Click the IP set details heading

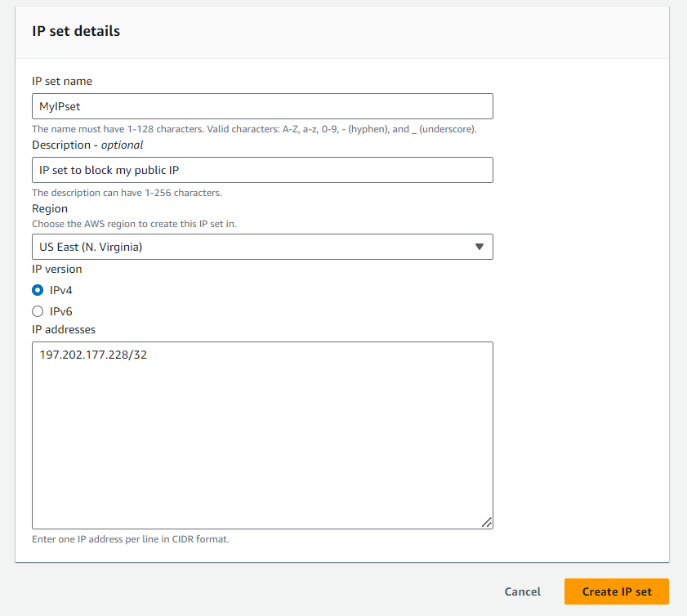click(76, 31)
